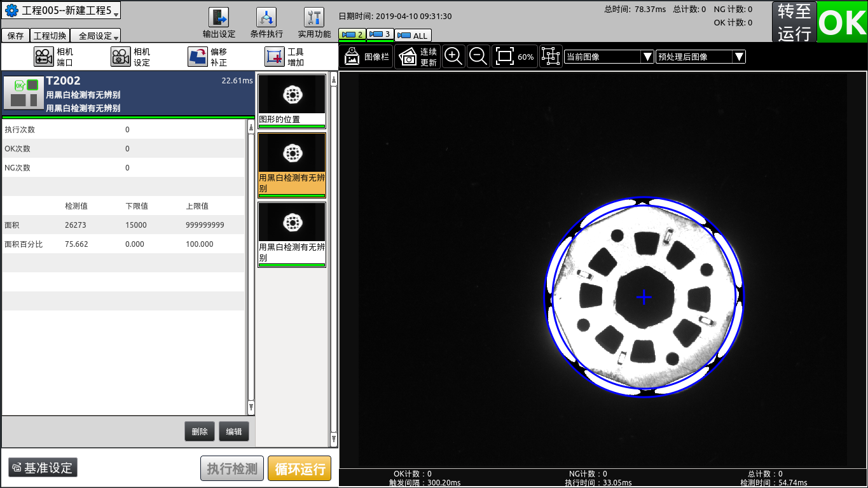868x488 pixels.
Task: Open the 当前图像 dropdown
Action: 609,57
